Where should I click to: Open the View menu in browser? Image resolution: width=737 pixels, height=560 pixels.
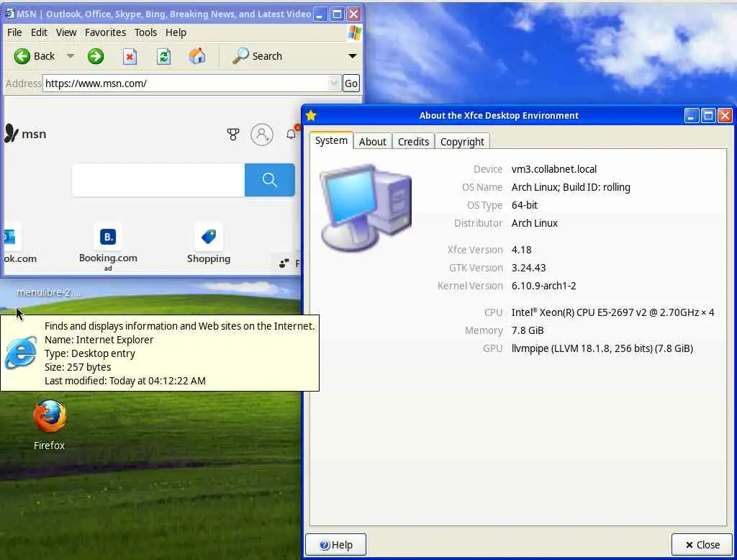tap(65, 32)
